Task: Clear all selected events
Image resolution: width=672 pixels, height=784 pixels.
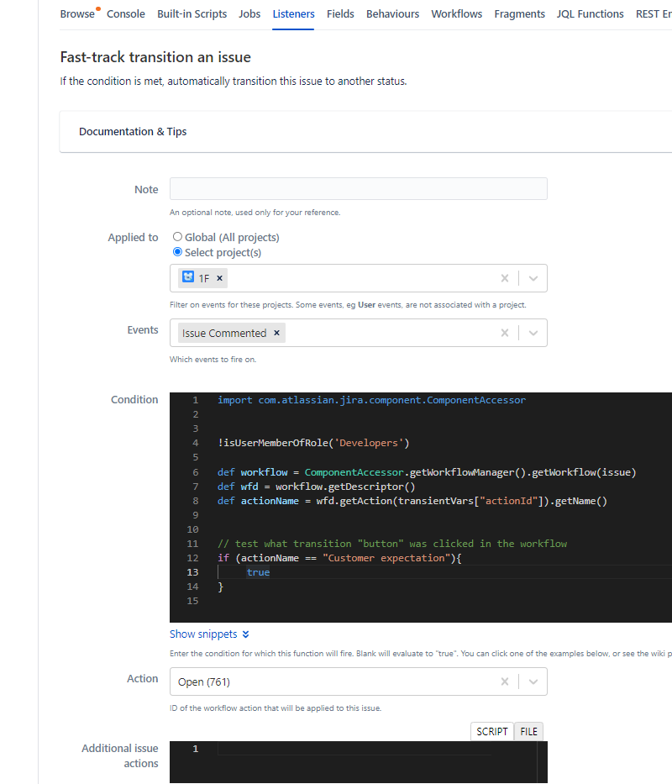Action: (505, 333)
